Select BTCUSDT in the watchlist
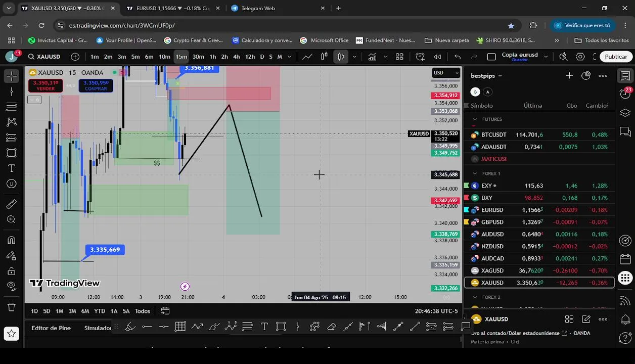This screenshot has width=635, height=364. pyautogui.click(x=539, y=135)
